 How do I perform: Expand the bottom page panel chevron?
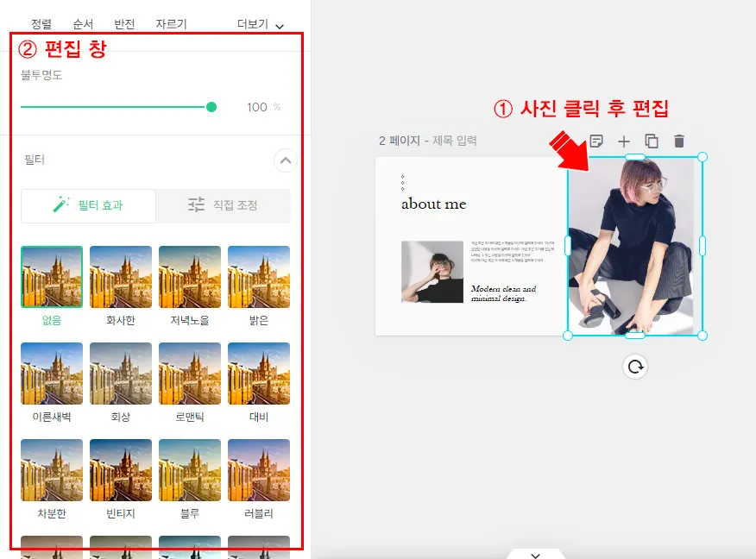[x=535, y=555]
